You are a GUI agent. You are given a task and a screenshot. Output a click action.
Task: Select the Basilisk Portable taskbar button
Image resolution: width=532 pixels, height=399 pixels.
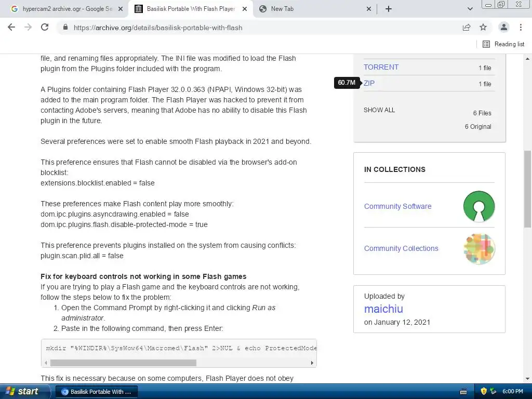[x=96, y=392]
